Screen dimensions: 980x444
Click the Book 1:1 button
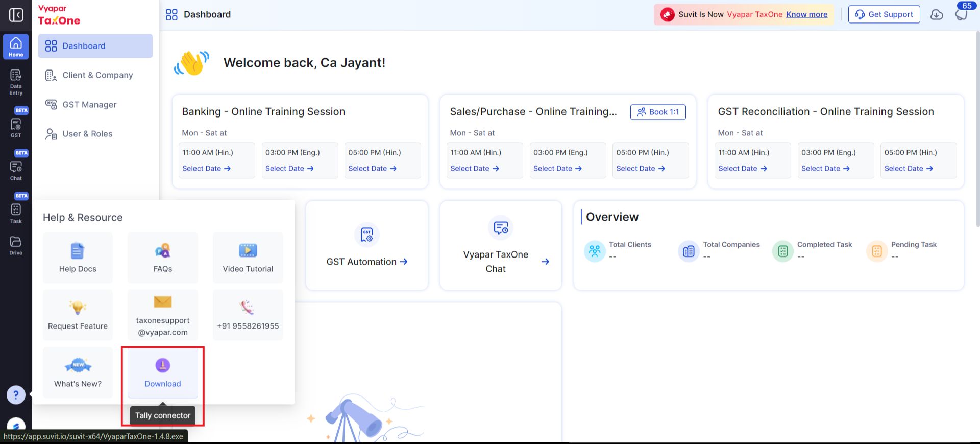point(658,112)
